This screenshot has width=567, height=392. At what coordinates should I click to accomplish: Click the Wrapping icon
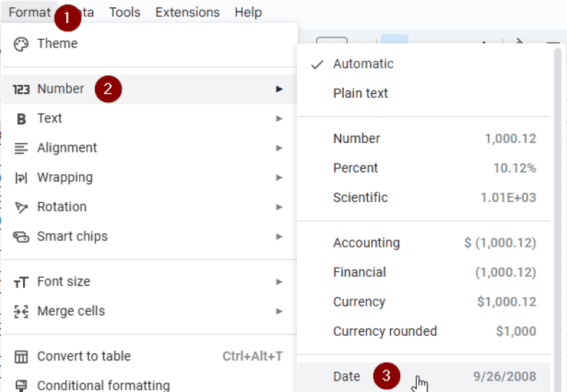point(21,178)
